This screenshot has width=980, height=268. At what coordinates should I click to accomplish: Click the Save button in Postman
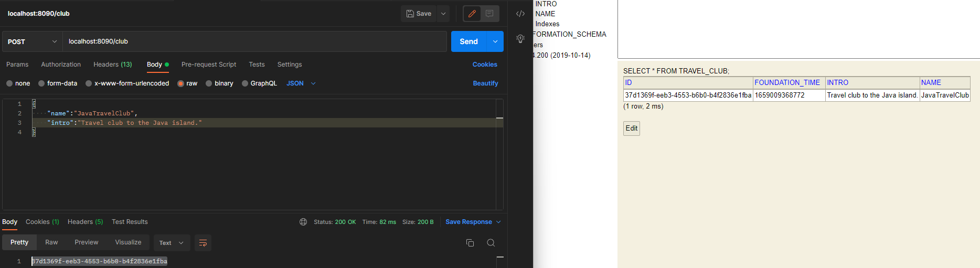coord(419,14)
